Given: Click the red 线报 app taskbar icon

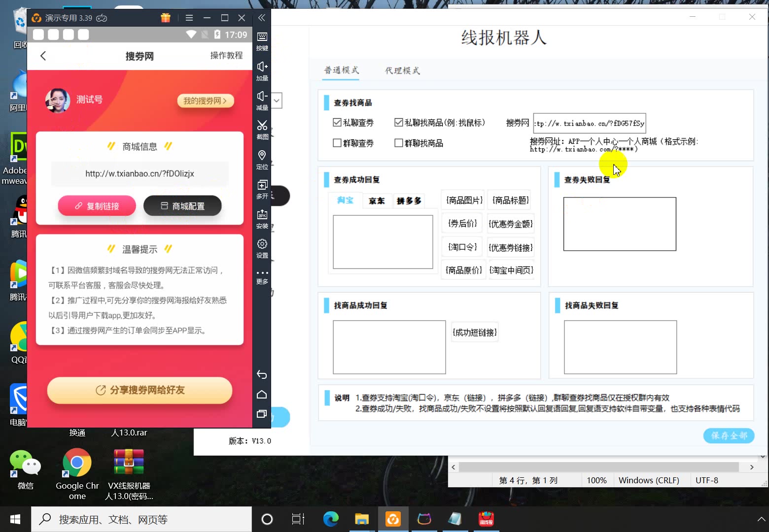Looking at the screenshot, I should (x=486, y=519).
